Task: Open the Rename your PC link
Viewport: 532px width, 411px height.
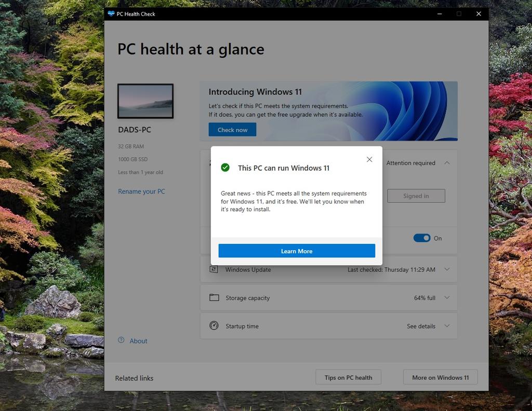Action: (141, 191)
